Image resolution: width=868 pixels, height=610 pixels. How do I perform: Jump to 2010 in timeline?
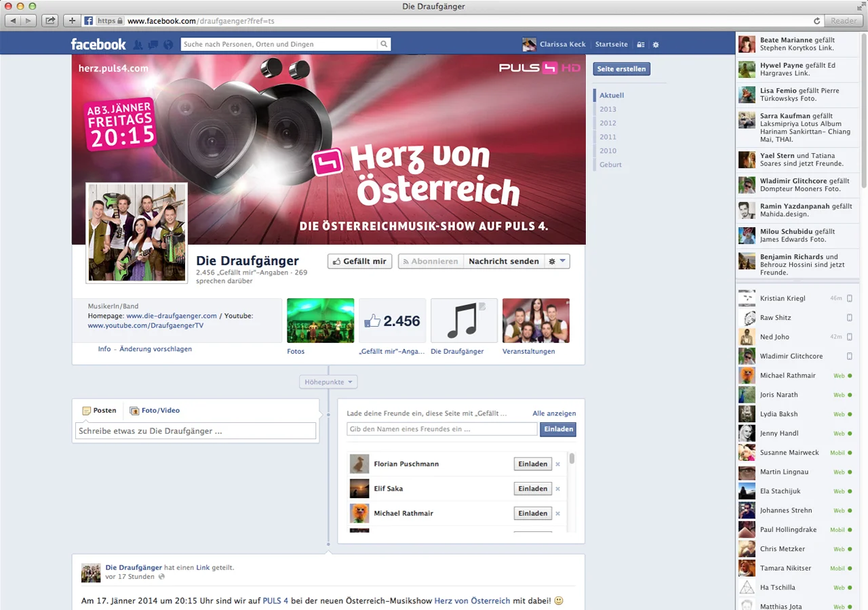(608, 151)
